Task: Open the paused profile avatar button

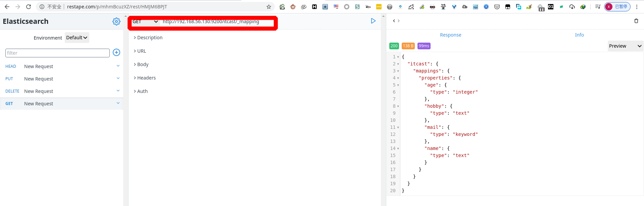Action: pyautogui.click(x=617, y=7)
